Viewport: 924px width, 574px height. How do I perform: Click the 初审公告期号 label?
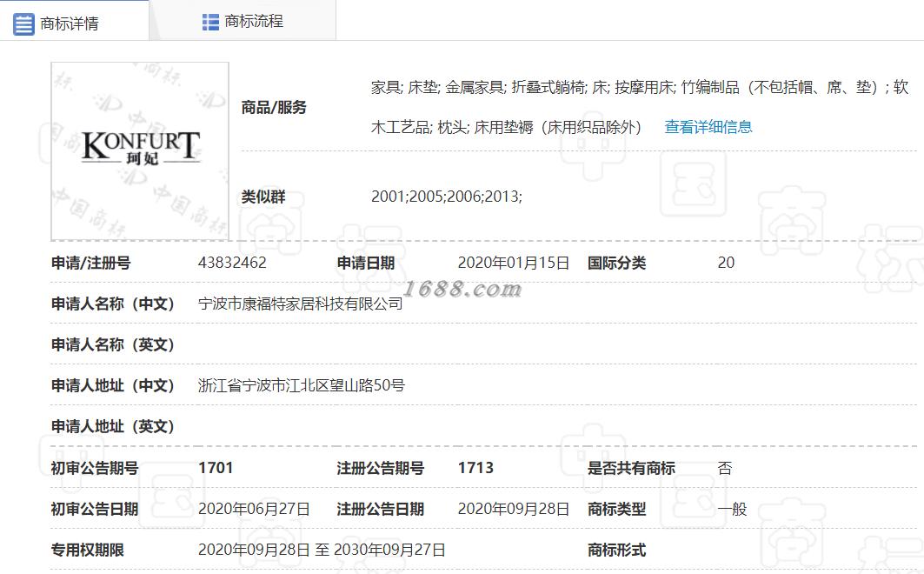click(95, 468)
